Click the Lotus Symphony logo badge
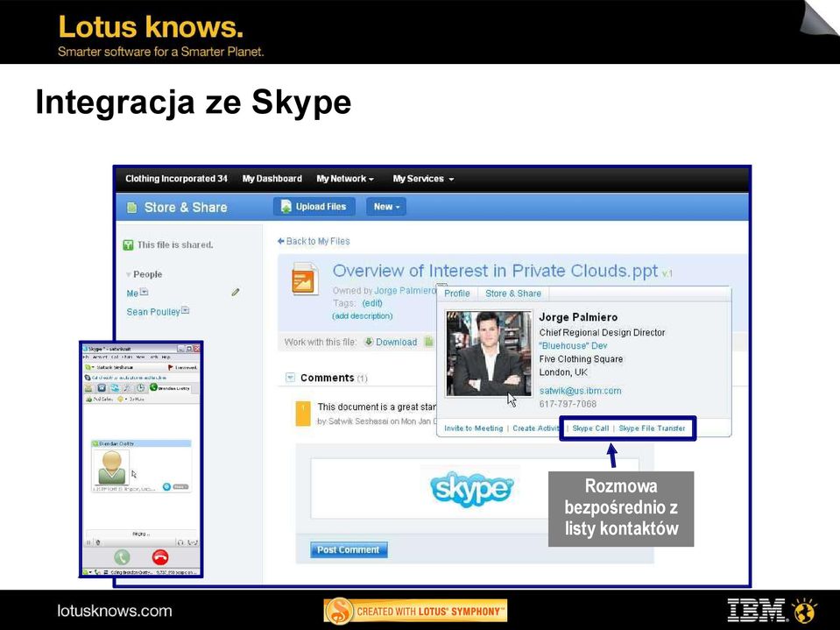 [415, 612]
